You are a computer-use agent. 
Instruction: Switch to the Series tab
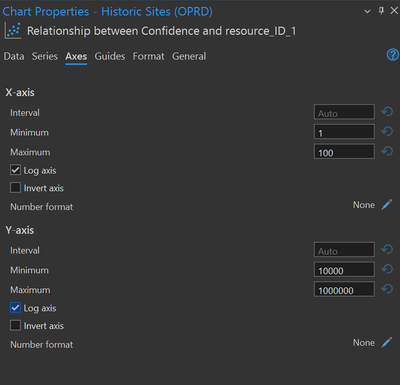click(45, 56)
